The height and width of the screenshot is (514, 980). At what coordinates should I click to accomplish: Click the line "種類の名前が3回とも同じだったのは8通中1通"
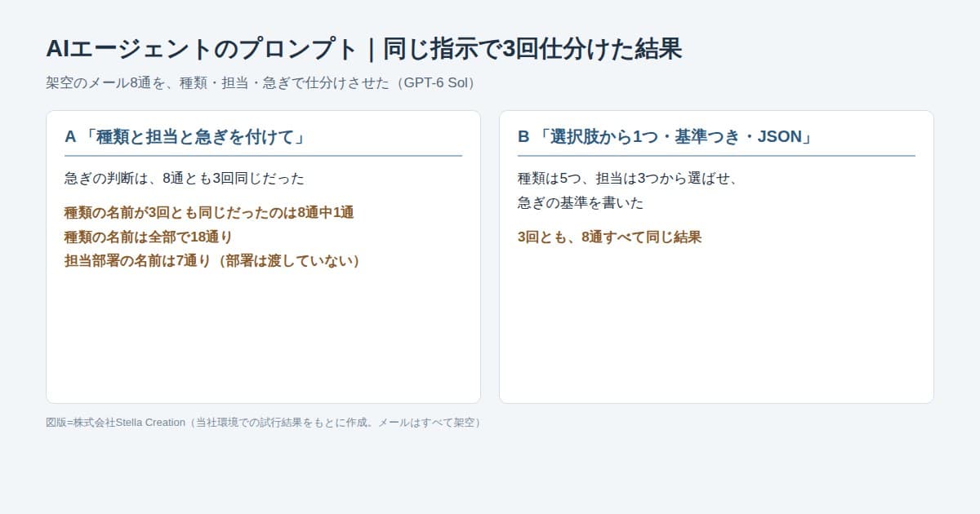[209, 213]
